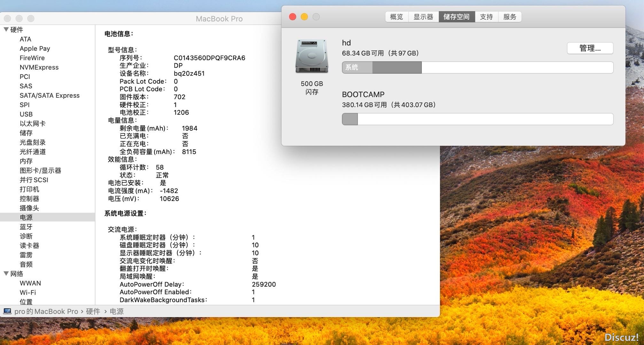
Task: Select WWAN under network
Action: 30,283
